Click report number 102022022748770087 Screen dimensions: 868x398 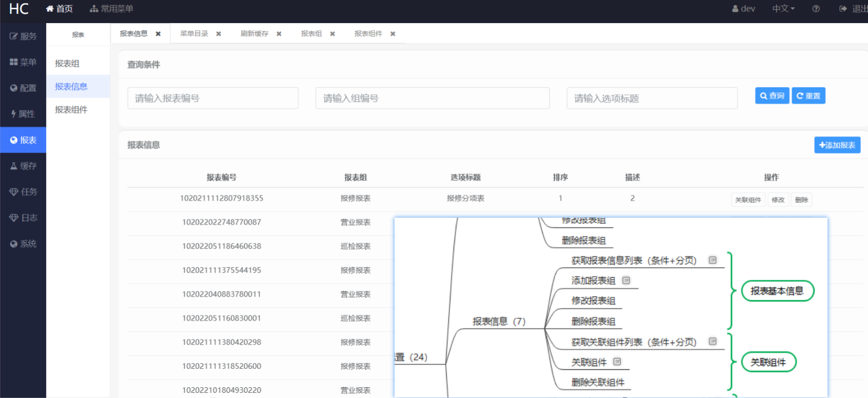pyautogui.click(x=221, y=222)
